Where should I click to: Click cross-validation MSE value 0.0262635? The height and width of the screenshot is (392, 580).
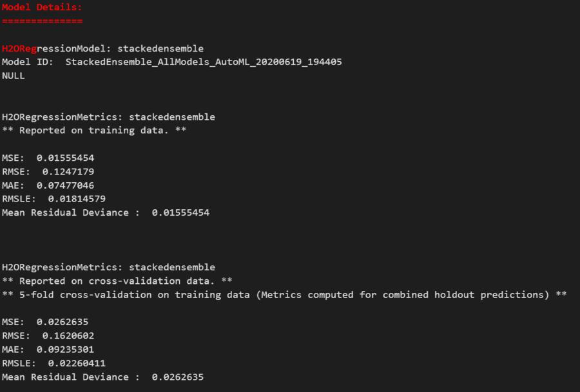63,322
